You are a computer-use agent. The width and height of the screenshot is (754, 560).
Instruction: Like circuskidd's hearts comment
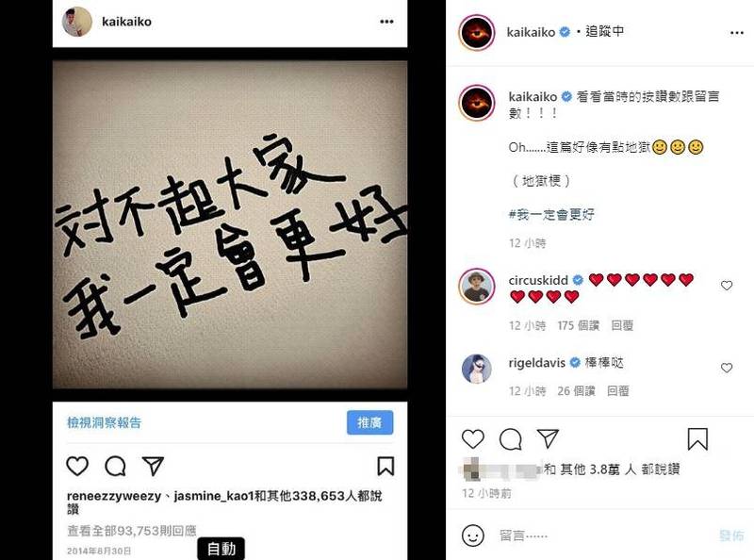click(x=727, y=286)
